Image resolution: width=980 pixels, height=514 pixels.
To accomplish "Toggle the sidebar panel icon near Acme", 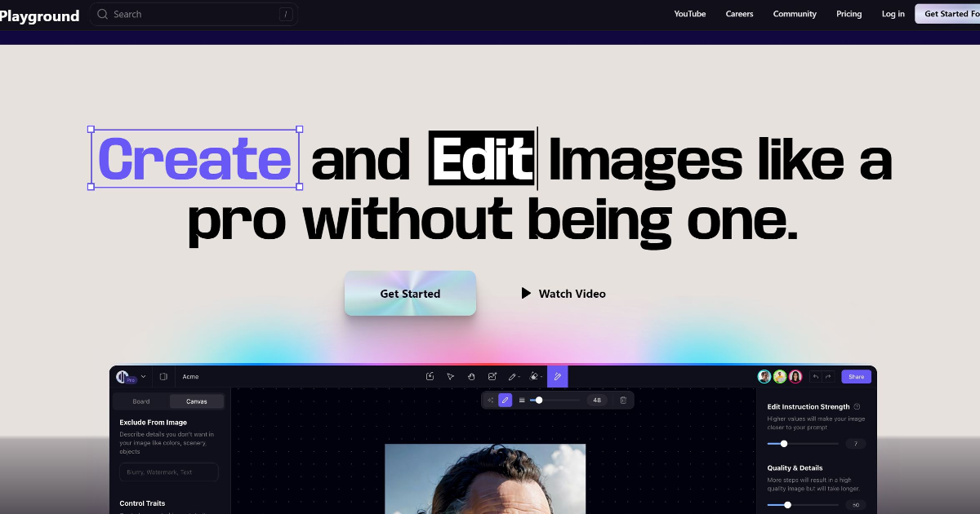I will 163,376.
